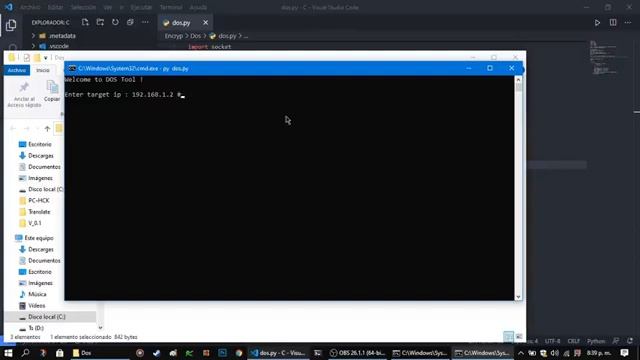The width and height of the screenshot is (640, 360).
Task: Switch to OBS 26.1.1 taskbar button
Action: coord(358,353)
